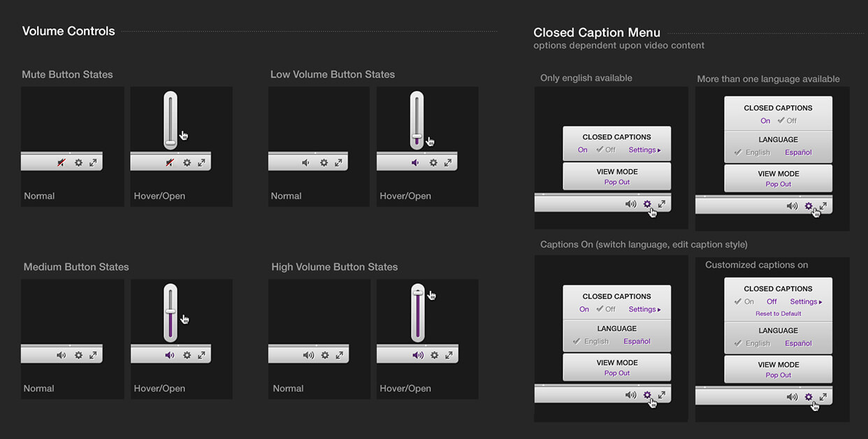Open Settings in the Captions On menu

coord(644,308)
